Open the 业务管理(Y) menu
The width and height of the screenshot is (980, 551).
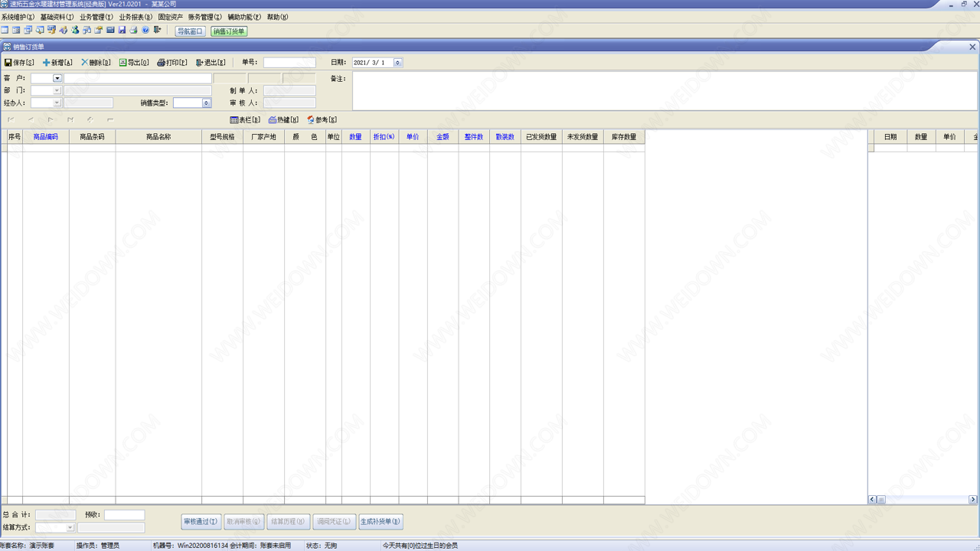click(x=96, y=17)
